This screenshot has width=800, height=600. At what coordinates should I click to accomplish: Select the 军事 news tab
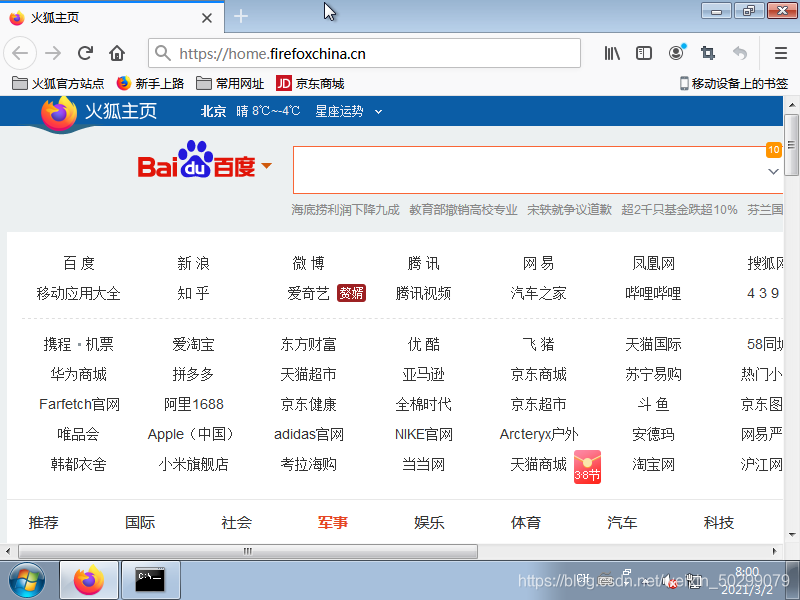(333, 522)
